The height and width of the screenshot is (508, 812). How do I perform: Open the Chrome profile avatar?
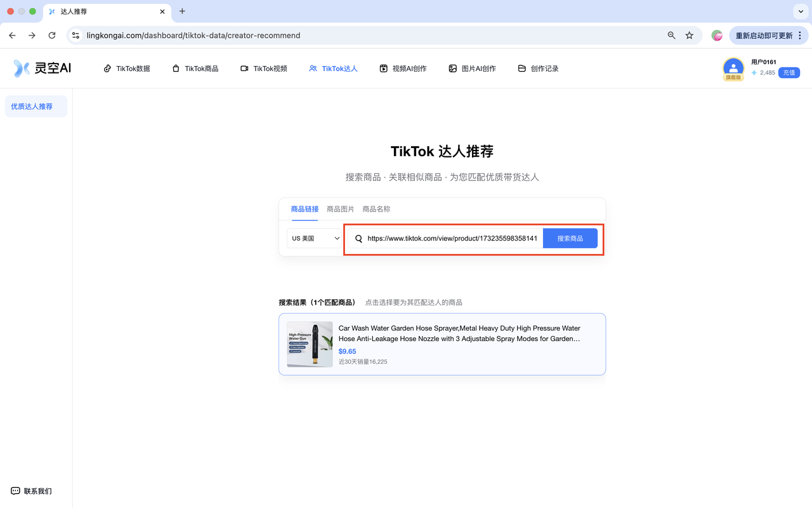[x=717, y=36]
